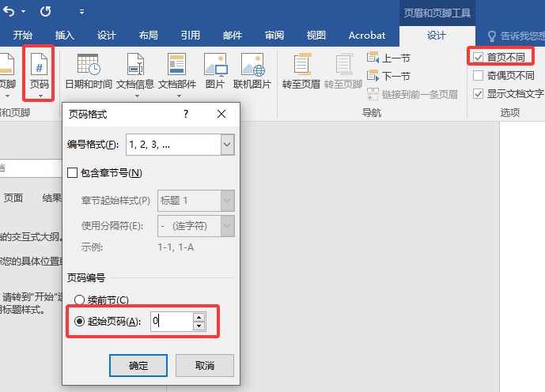Open the 审阅 ribbon tab
The image size is (545, 392).
pos(274,36)
